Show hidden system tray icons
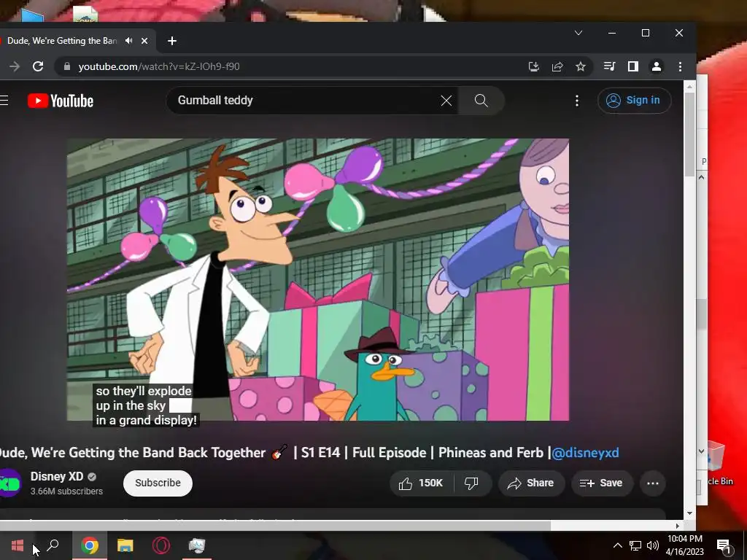Image resolution: width=747 pixels, height=560 pixels. pos(617,545)
